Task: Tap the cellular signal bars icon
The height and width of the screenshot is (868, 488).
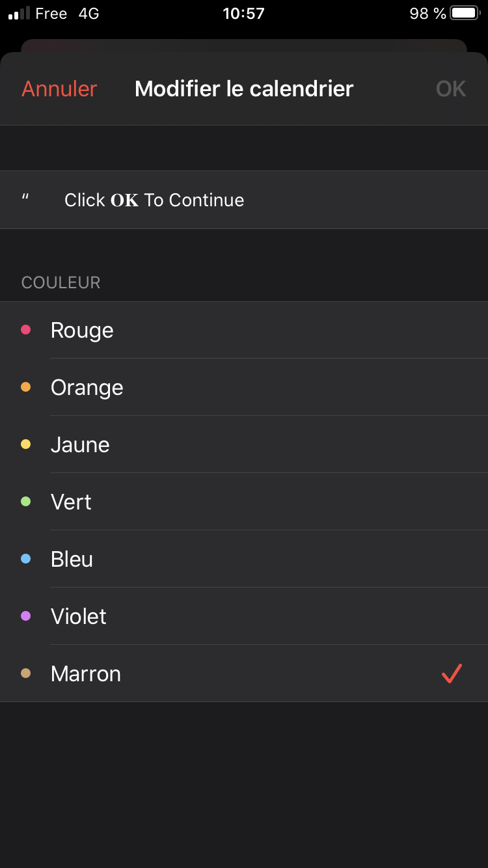Action: pyautogui.click(x=19, y=14)
